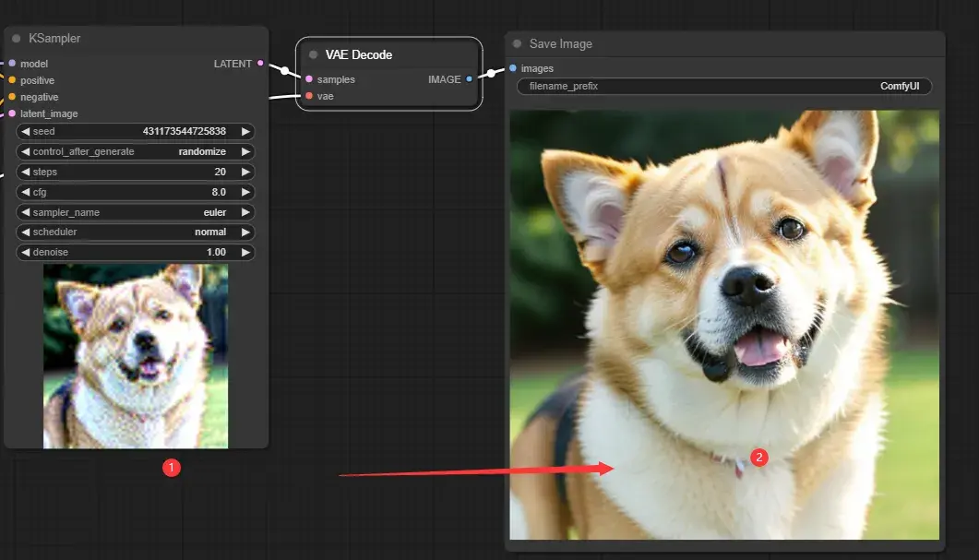This screenshot has height=560, width=979.
Task: Click the negative input connector on KSampler
Action: coord(12,97)
